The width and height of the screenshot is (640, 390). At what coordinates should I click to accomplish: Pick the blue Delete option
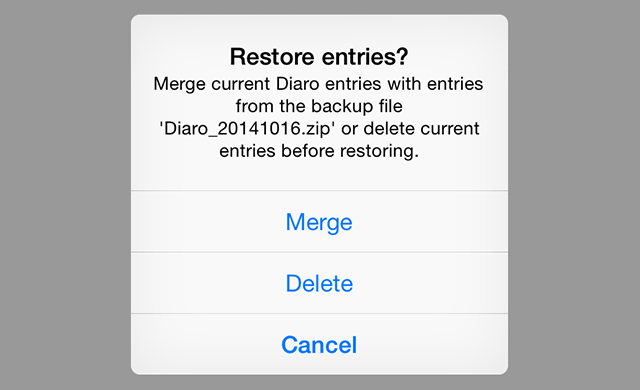click(319, 284)
